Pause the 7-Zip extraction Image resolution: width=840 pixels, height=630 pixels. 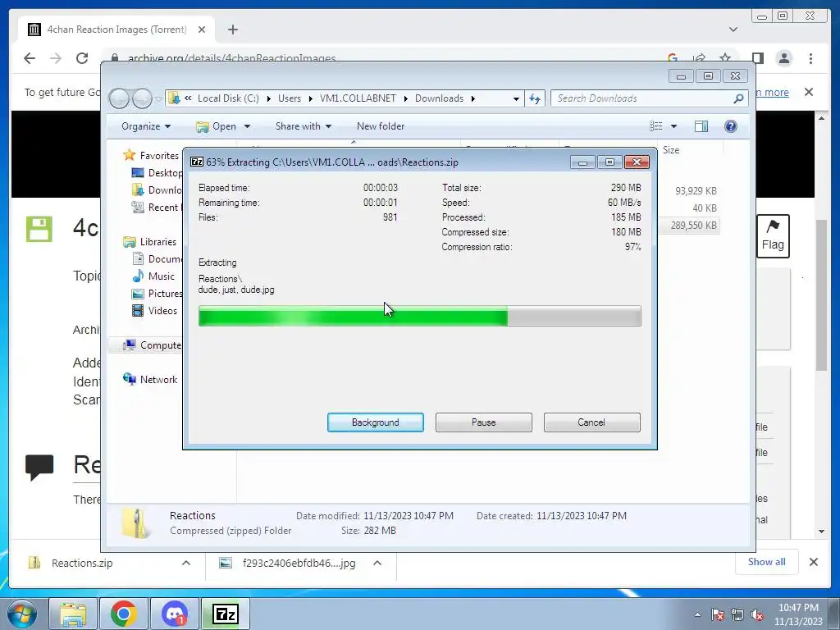coord(483,422)
